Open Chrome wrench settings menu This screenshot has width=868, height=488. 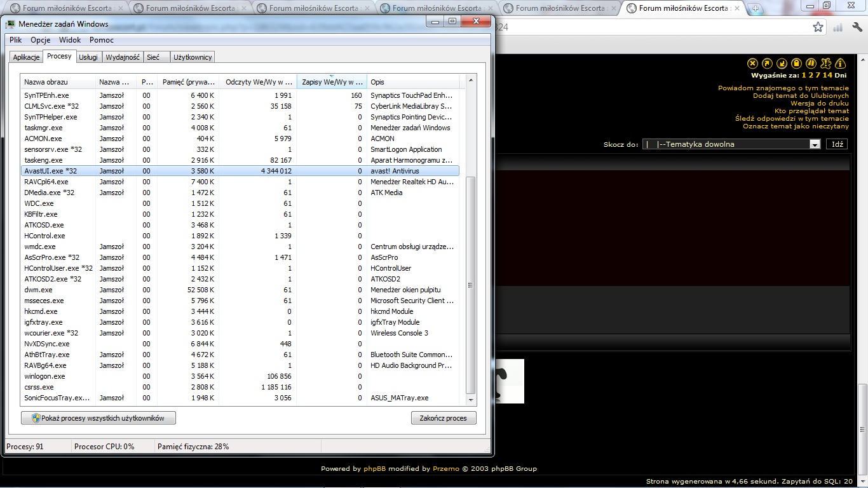857,27
